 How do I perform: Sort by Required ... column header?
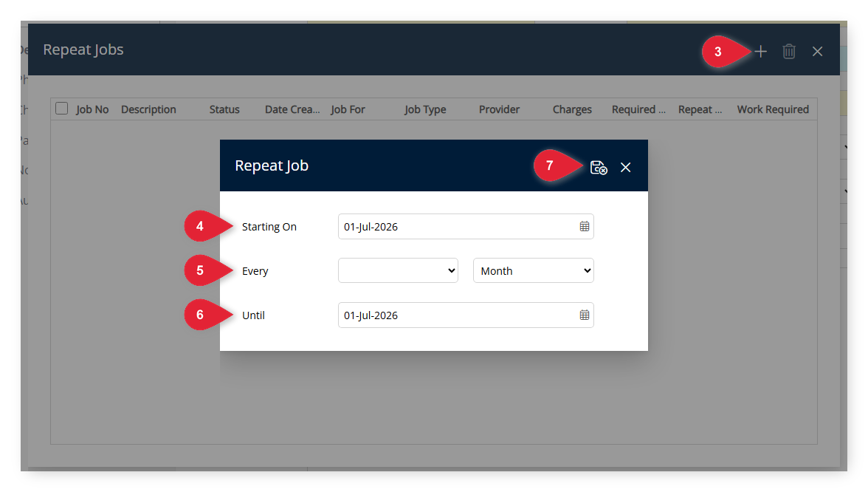point(638,109)
